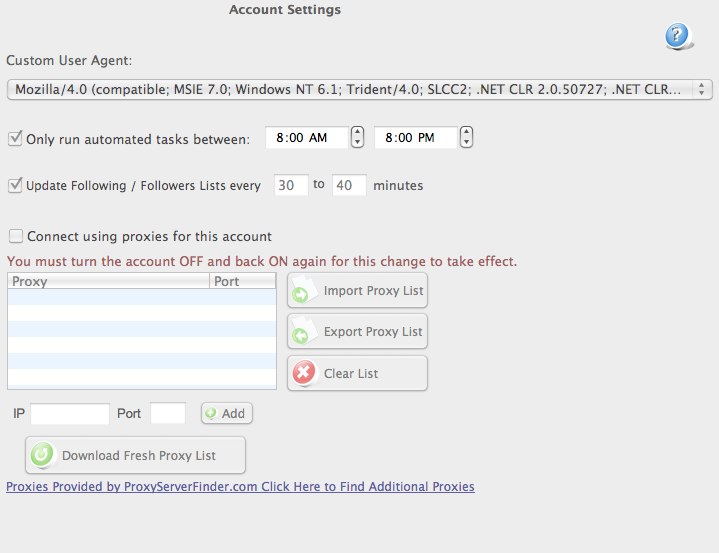
Task: Click the maximum minutes field showing 40
Action: [x=349, y=185]
